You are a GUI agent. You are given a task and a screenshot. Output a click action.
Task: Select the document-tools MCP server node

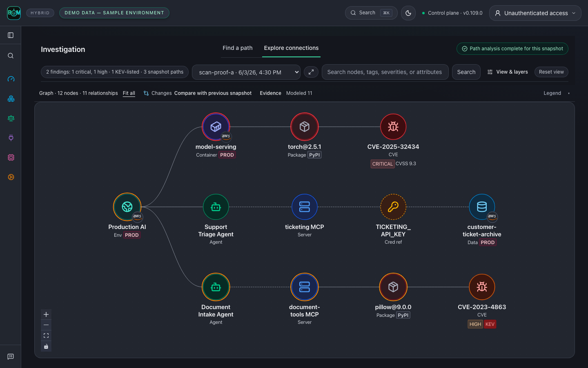click(305, 287)
